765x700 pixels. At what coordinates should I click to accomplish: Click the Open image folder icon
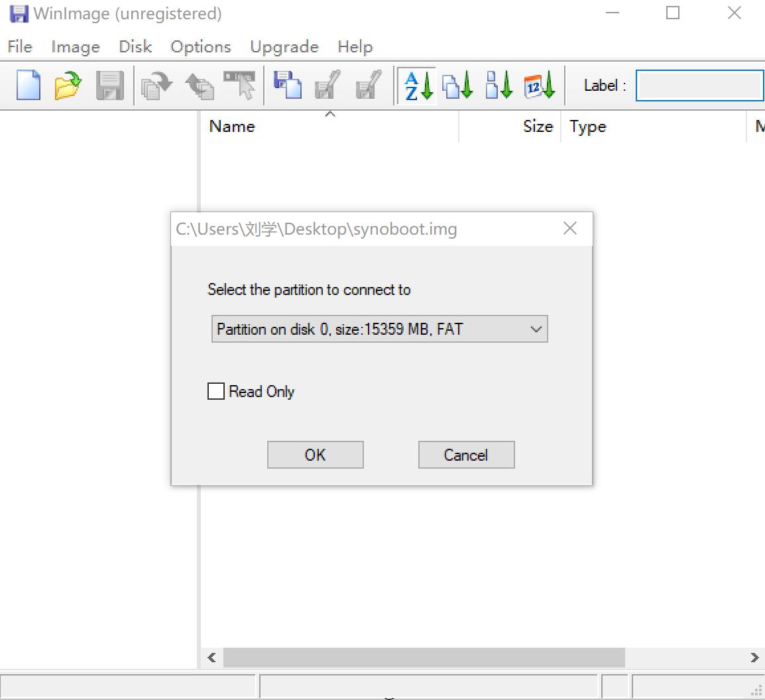coord(68,85)
